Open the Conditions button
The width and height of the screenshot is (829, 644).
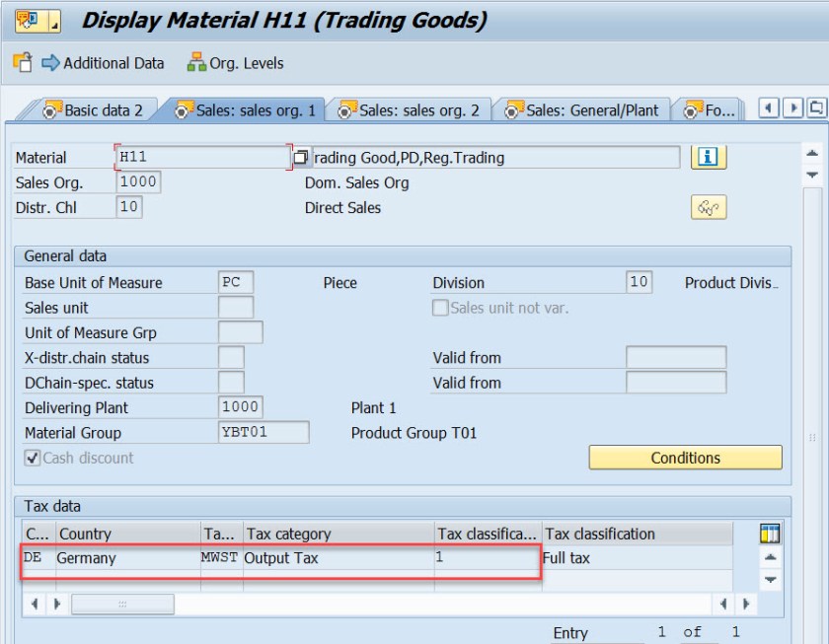tap(685, 458)
